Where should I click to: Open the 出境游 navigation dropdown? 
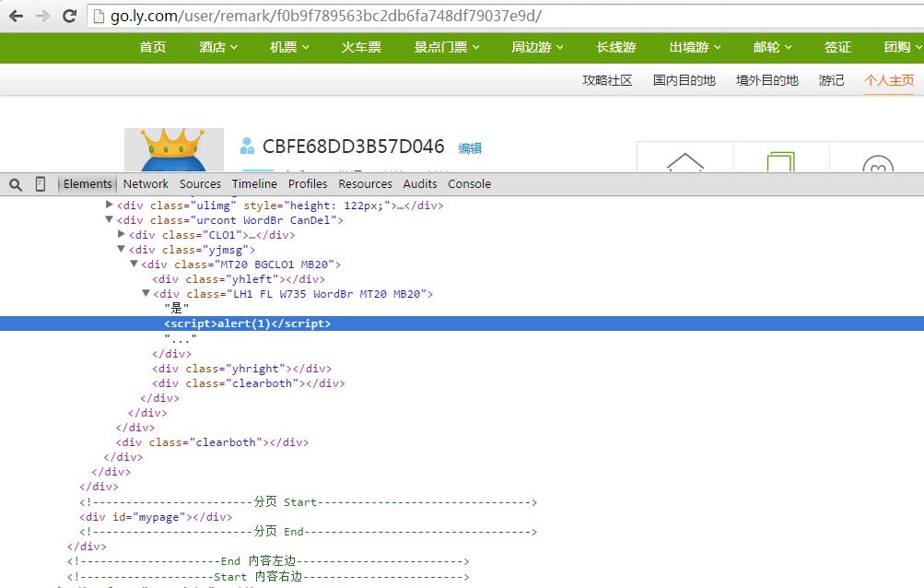tap(695, 47)
